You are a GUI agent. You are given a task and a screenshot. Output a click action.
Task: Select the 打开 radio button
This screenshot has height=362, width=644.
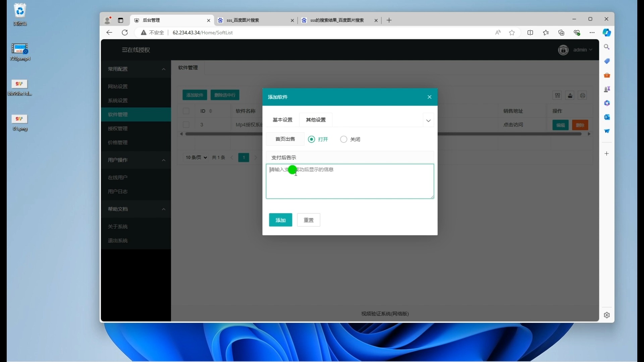point(312,139)
